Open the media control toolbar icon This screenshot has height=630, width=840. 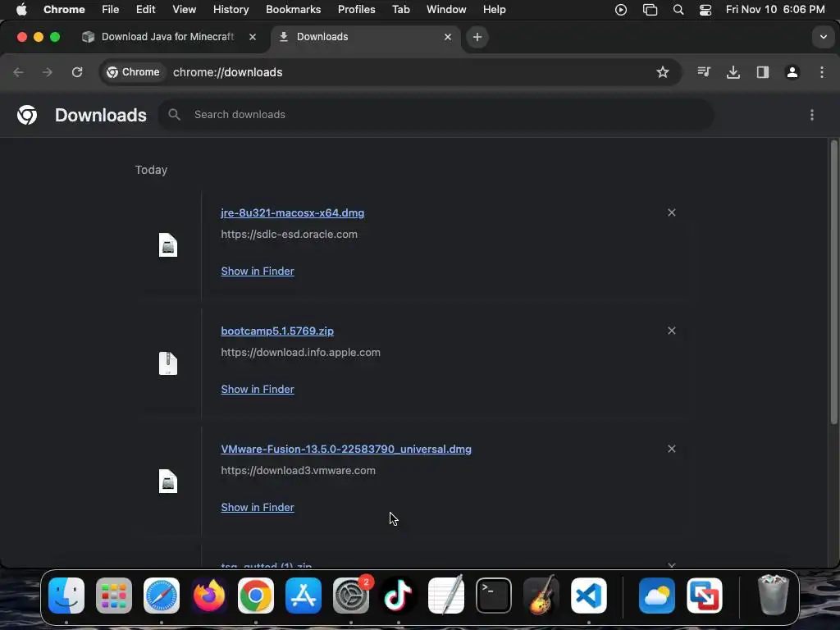point(704,72)
